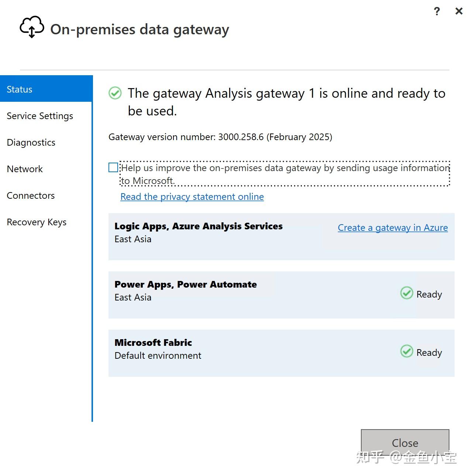Viewport: 469px width, 476px height.
Task: Open the Help question mark icon
Action: coord(437,11)
